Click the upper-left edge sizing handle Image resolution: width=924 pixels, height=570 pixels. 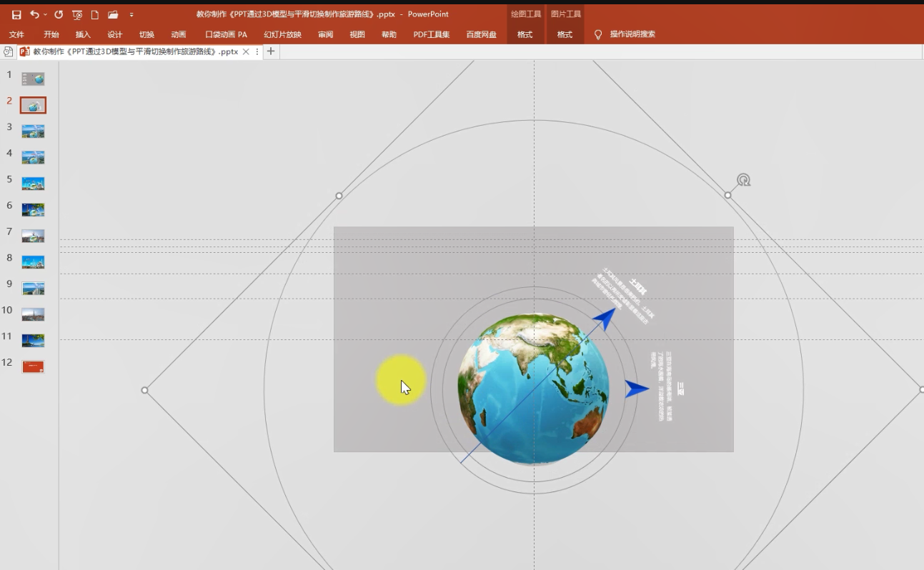[339, 196]
